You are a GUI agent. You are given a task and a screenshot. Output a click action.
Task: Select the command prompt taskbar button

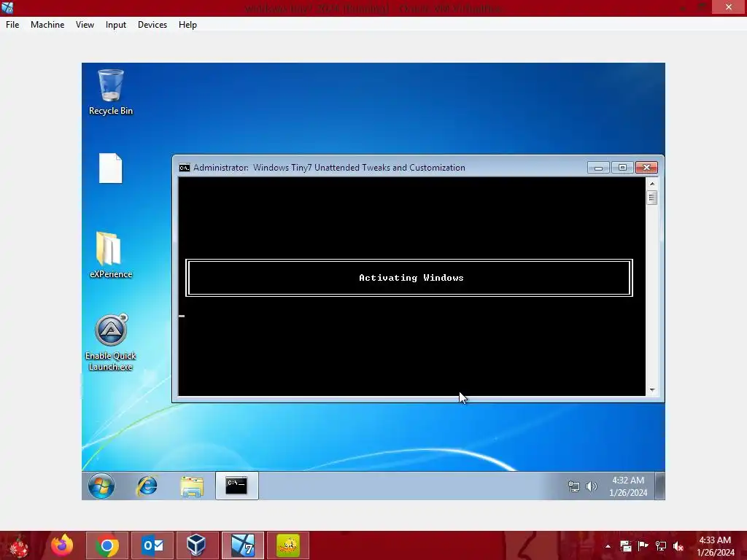tap(236, 486)
